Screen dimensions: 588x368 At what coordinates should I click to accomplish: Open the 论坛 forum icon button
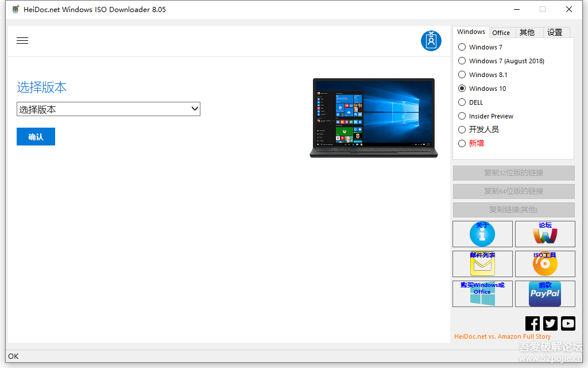[545, 233]
